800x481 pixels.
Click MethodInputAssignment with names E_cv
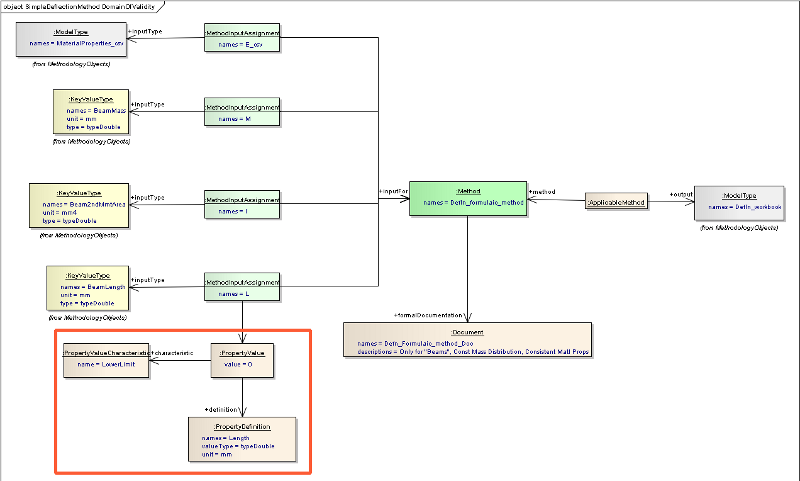tap(242, 39)
